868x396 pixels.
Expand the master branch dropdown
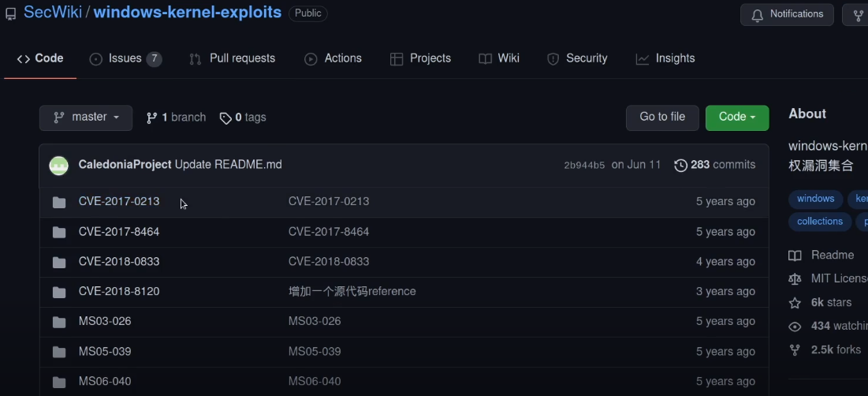point(86,118)
